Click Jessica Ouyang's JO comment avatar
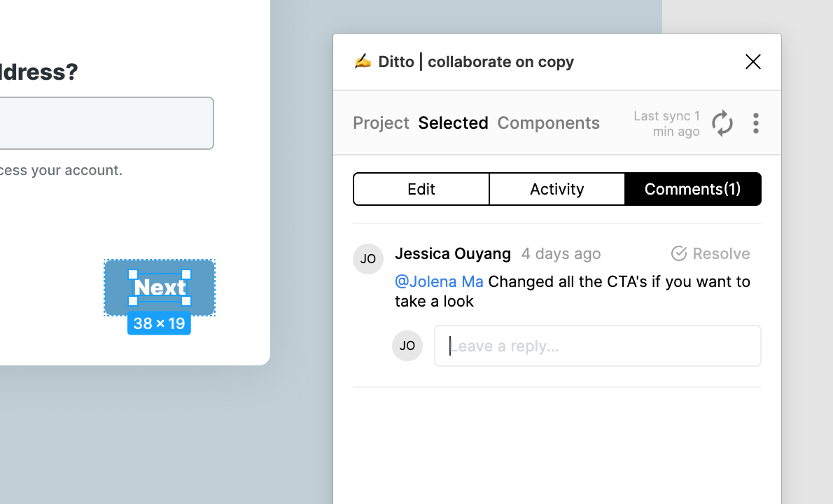833x504 pixels. pos(368,259)
